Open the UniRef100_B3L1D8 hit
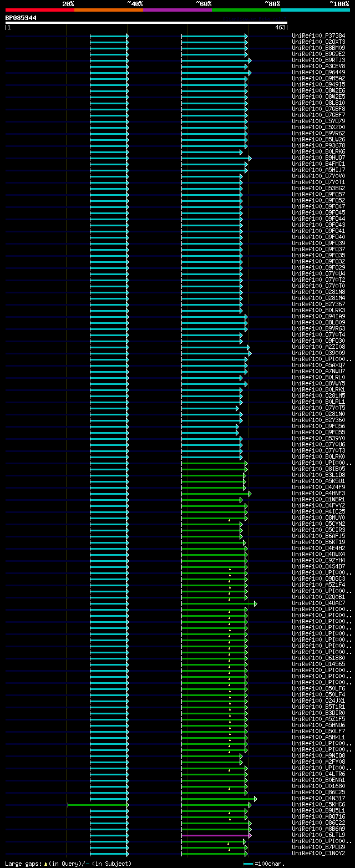Screen dimensions: 355x868 (318, 475)
